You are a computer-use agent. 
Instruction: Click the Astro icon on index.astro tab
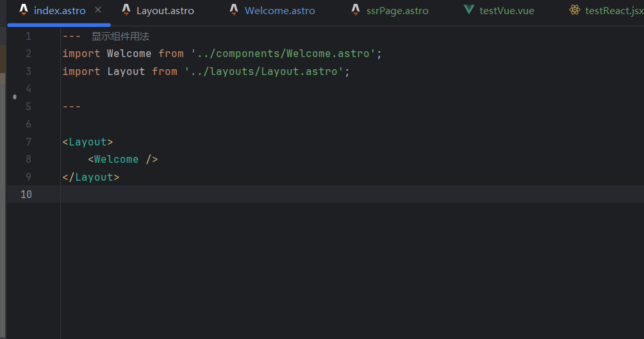24,10
